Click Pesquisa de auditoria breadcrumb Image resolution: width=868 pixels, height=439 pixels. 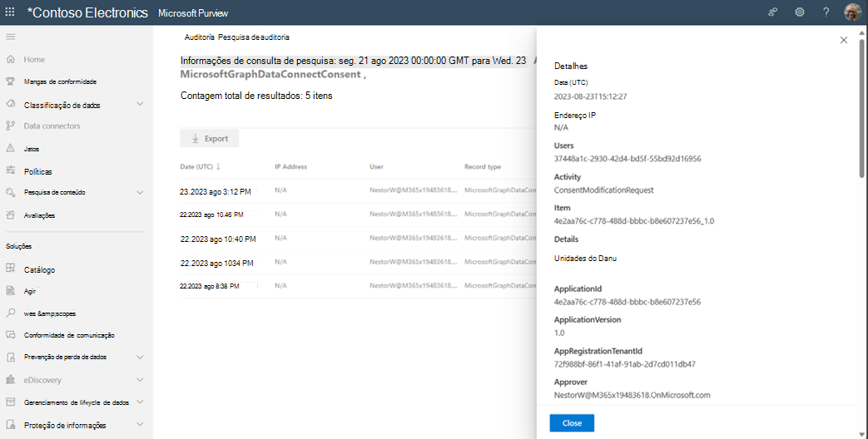(254, 37)
